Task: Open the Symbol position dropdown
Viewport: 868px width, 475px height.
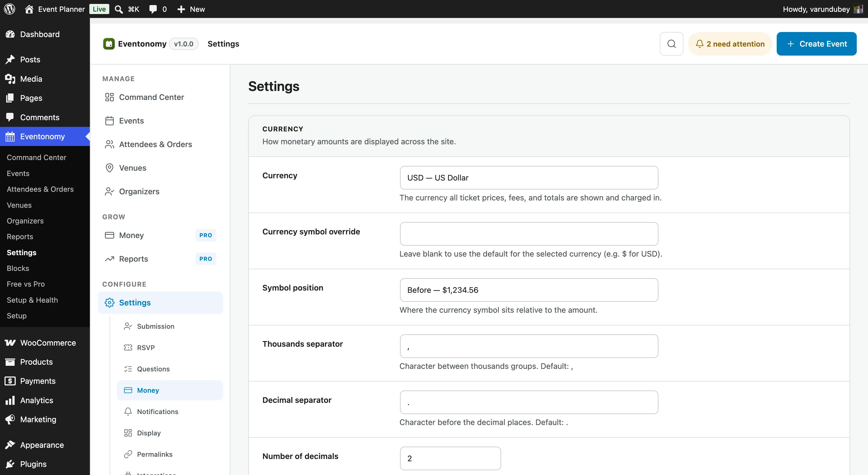Action: coord(529,290)
